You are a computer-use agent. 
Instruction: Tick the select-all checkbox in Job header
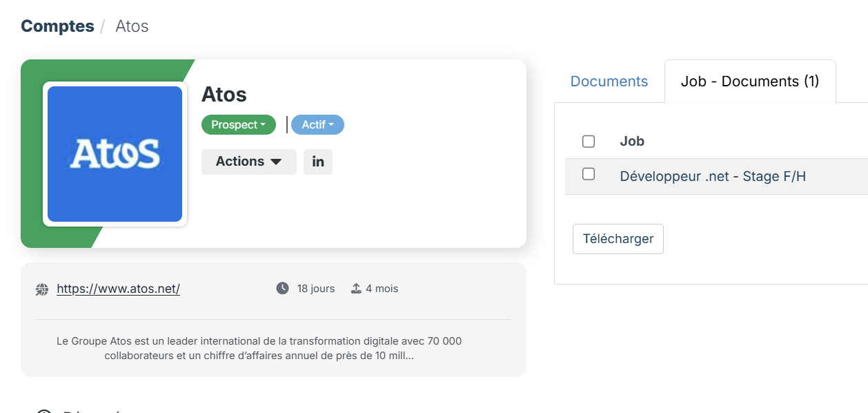[x=589, y=142]
